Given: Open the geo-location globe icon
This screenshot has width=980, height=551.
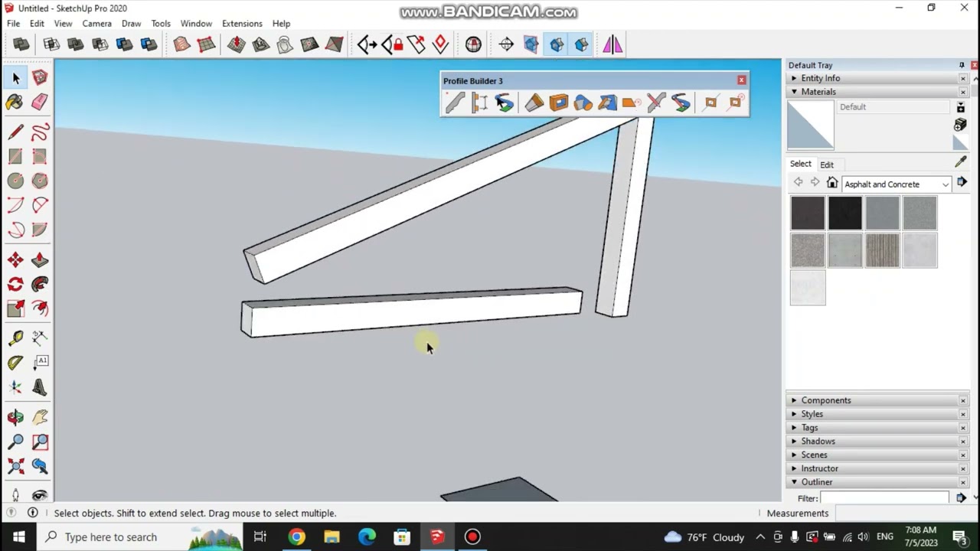Looking at the screenshot, I should pos(473,45).
